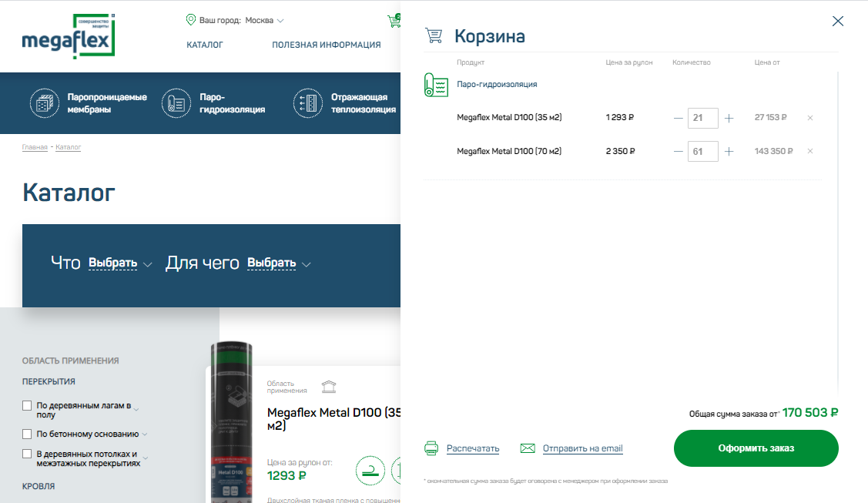Viewport: 868px width, 503px height.
Task: Open ПОЛЕЗНАЯ ИНФОРМАЦИЯ menu
Action: point(326,45)
